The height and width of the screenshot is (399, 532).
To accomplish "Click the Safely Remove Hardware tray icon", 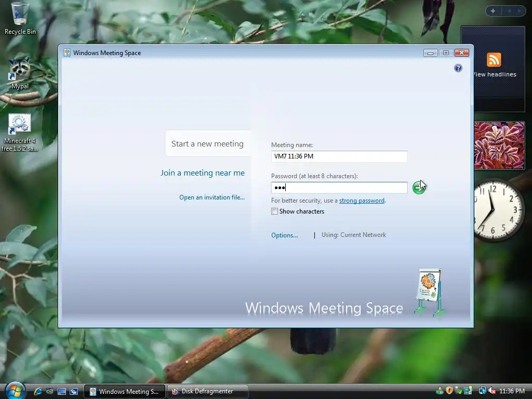I will click(x=458, y=391).
